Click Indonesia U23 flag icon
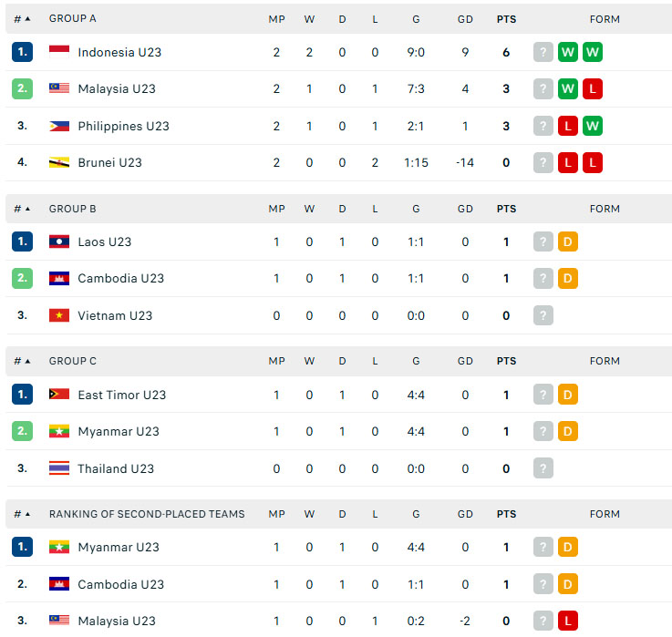Screen dimensions: 672x637 click(x=59, y=52)
